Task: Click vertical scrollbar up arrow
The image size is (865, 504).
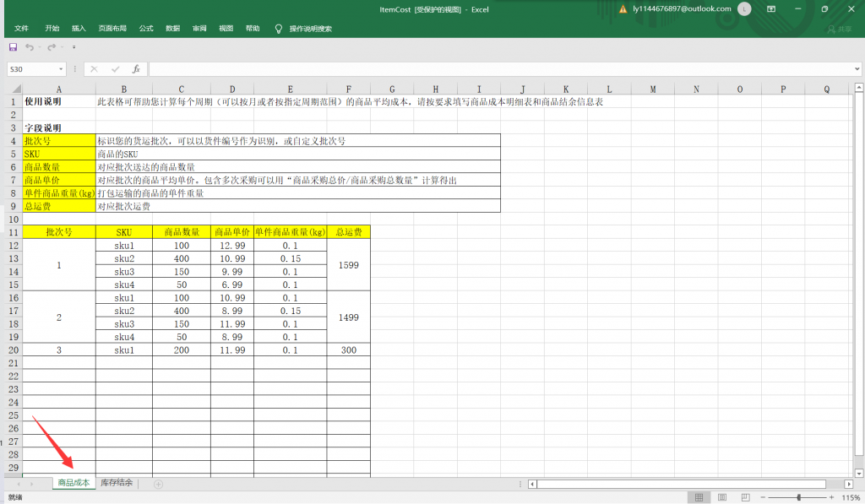Action: point(858,87)
